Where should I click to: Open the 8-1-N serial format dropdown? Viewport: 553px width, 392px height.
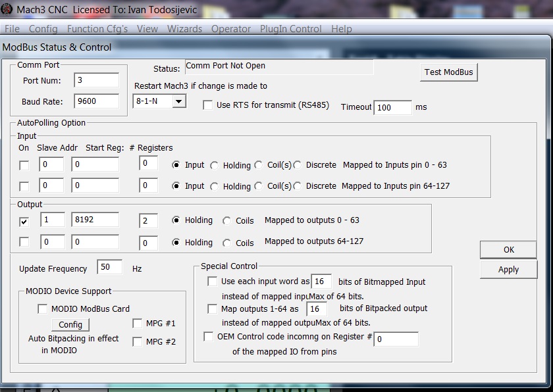[179, 101]
